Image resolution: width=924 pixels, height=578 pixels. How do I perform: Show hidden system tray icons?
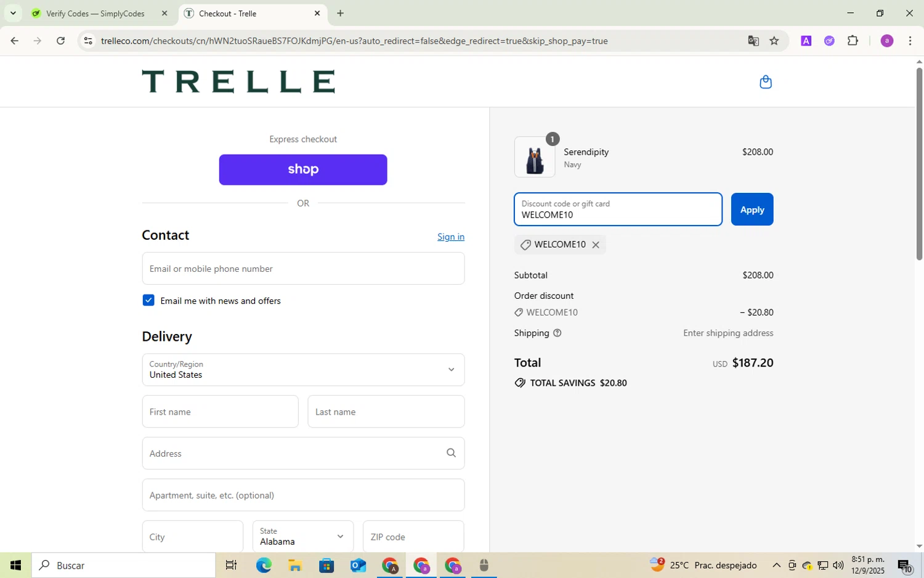click(776, 565)
